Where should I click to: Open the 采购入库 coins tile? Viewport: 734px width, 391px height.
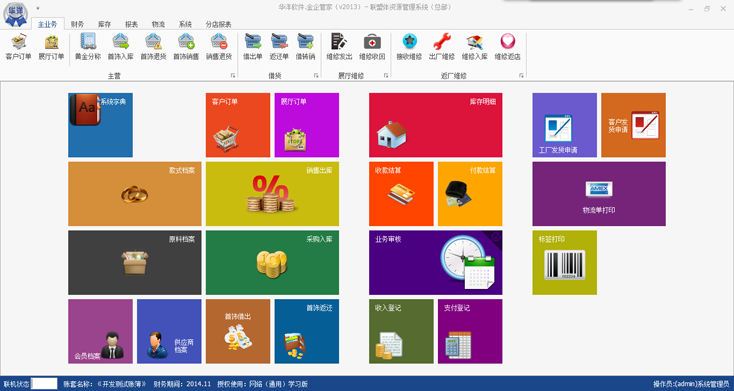click(272, 263)
